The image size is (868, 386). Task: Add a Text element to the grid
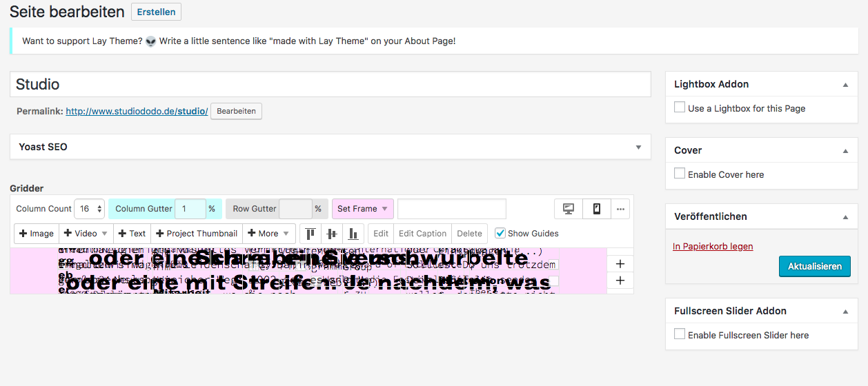(132, 234)
